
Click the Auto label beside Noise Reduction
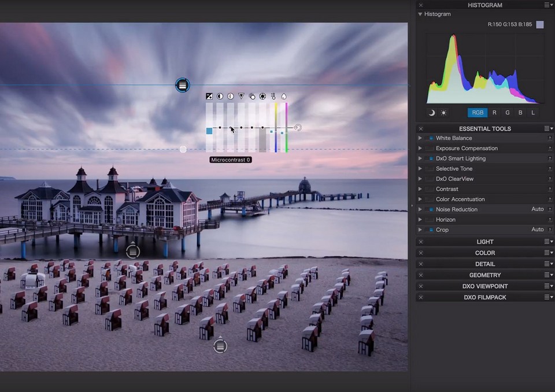pos(537,209)
